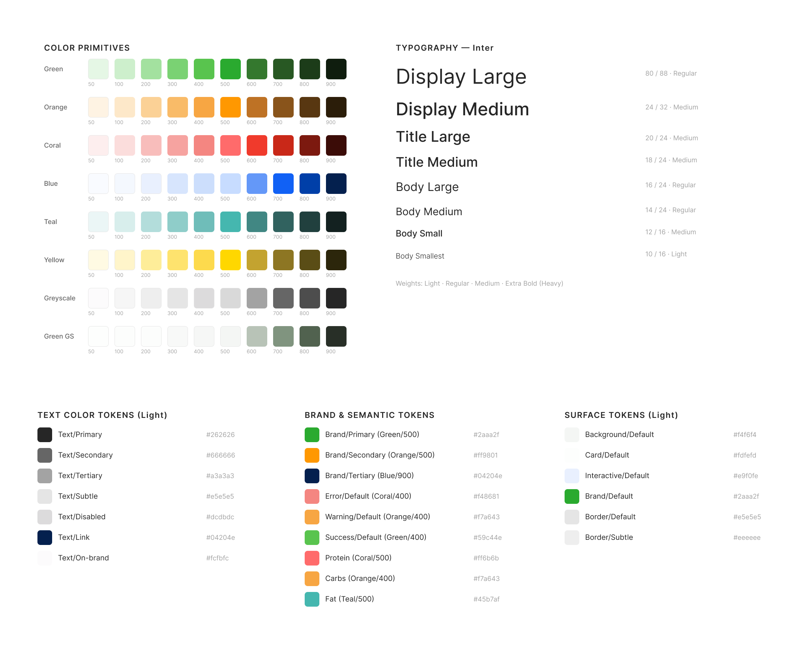Select the Fat (Teal/500) token swatch
812x661 pixels.
[x=312, y=599]
